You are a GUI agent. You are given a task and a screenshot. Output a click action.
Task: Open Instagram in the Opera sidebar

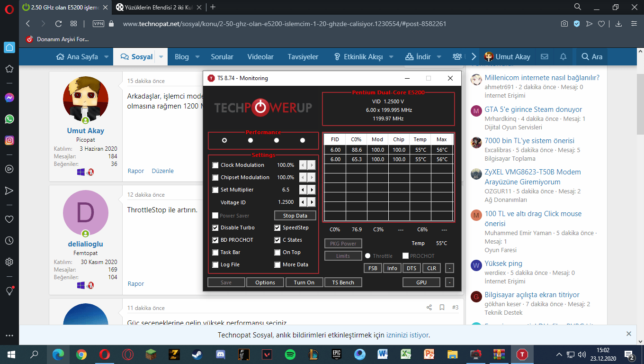point(9,140)
